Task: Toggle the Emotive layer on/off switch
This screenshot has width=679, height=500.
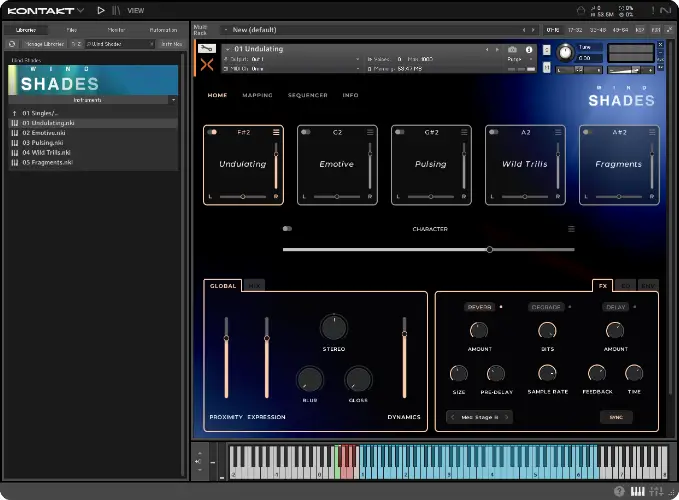Action: [x=305, y=132]
